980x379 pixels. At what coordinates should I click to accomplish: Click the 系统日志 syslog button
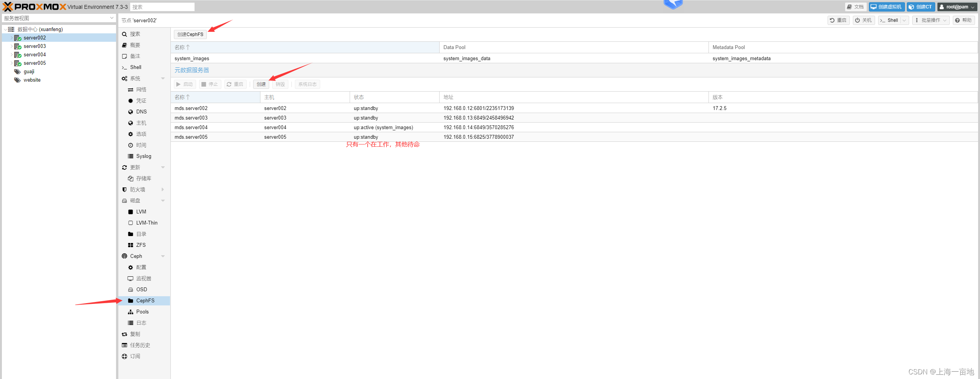click(308, 84)
